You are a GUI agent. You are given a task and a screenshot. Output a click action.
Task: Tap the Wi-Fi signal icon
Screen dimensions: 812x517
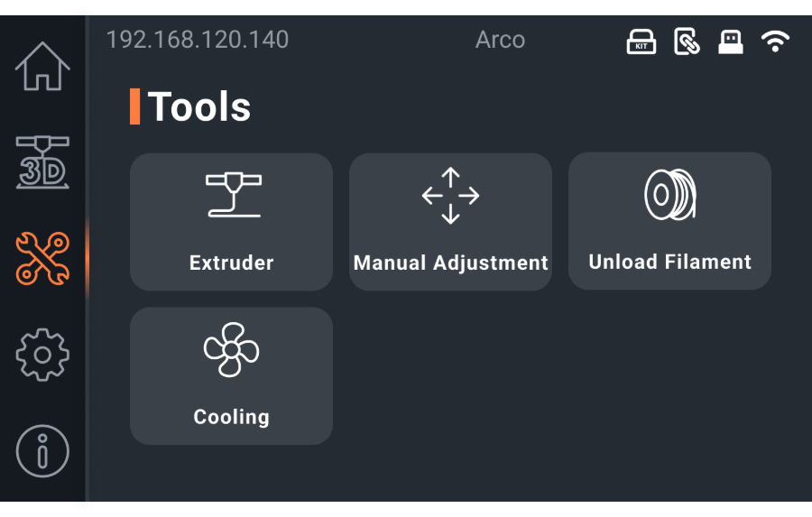tap(775, 42)
